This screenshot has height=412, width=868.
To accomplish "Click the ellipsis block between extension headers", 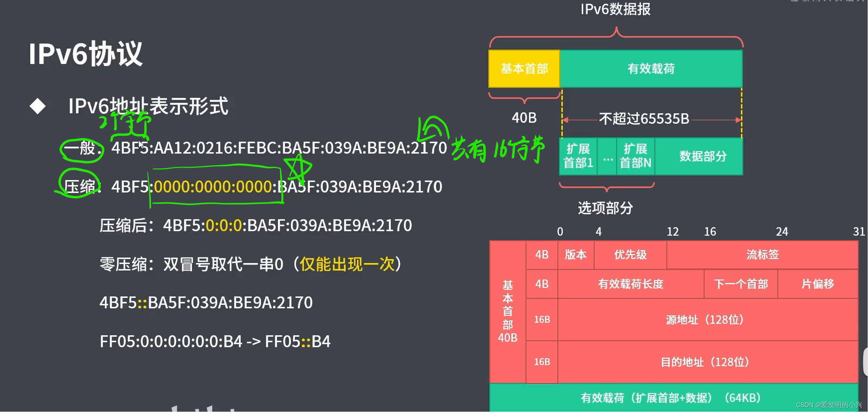I will pos(607,157).
